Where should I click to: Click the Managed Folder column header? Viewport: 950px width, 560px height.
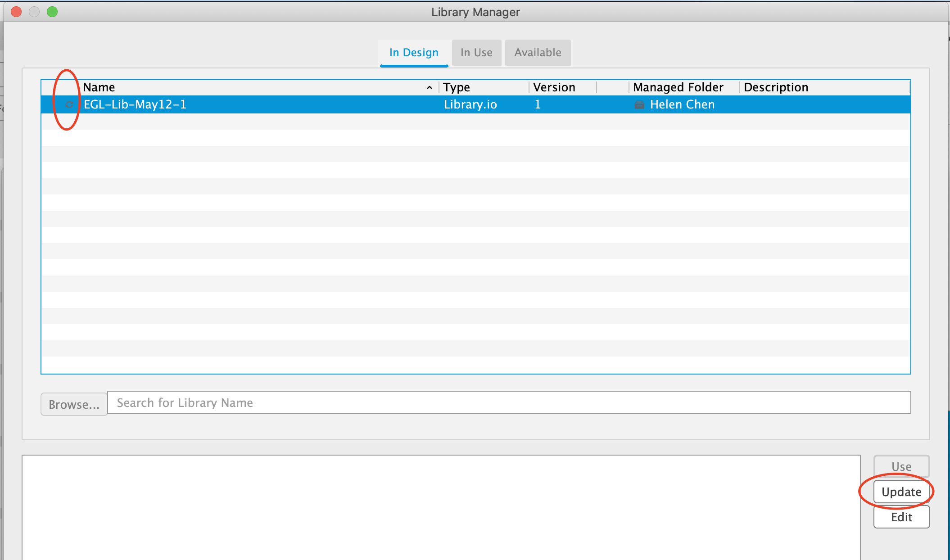coord(678,87)
